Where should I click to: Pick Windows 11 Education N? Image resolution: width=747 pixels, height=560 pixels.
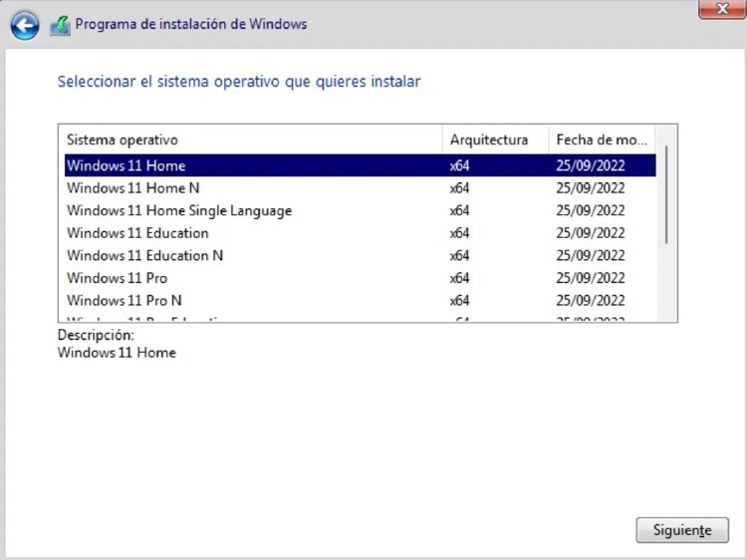(x=144, y=255)
